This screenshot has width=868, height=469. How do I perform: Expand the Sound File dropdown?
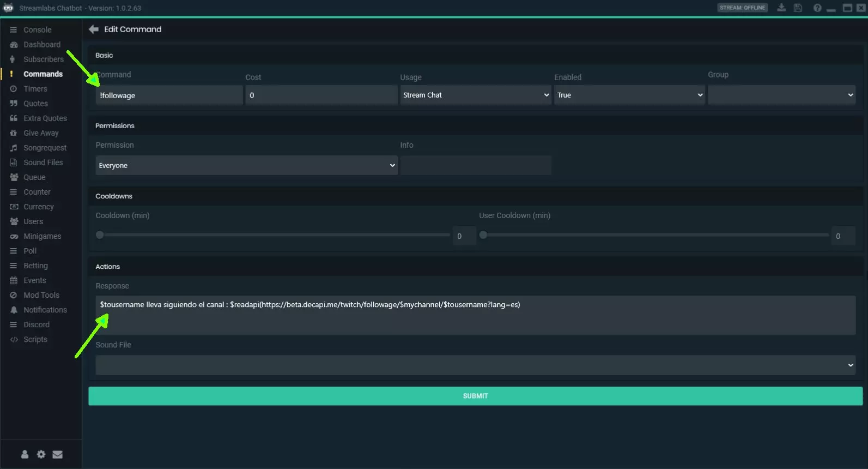[x=475, y=365]
